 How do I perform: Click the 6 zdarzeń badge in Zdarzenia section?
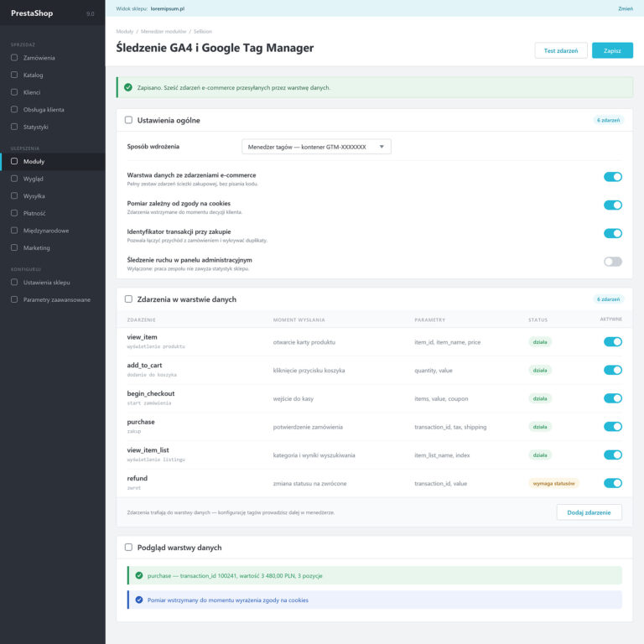(x=608, y=299)
